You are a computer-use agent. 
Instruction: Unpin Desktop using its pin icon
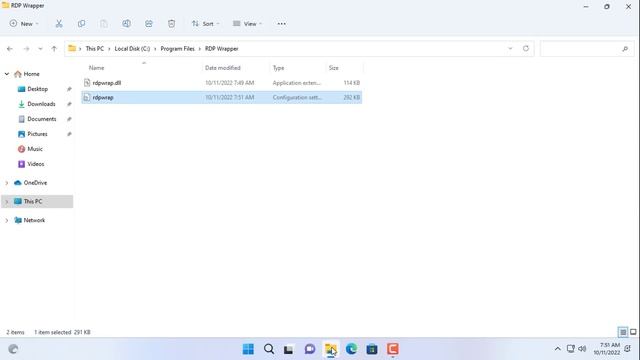[x=69, y=89]
